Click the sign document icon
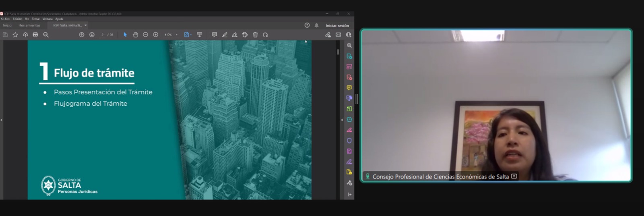The height and width of the screenshot is (216, 644). [235, 35]
